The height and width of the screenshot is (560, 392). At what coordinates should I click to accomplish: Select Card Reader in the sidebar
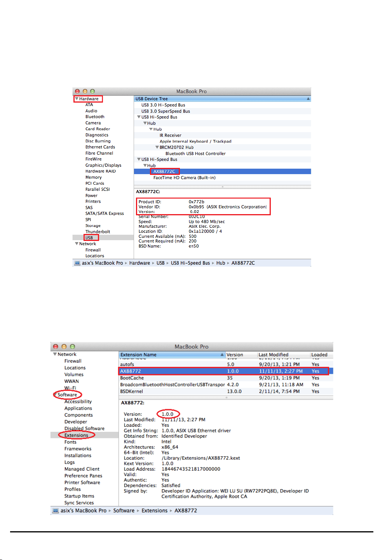pyautogui.click(x=98, y=129)
